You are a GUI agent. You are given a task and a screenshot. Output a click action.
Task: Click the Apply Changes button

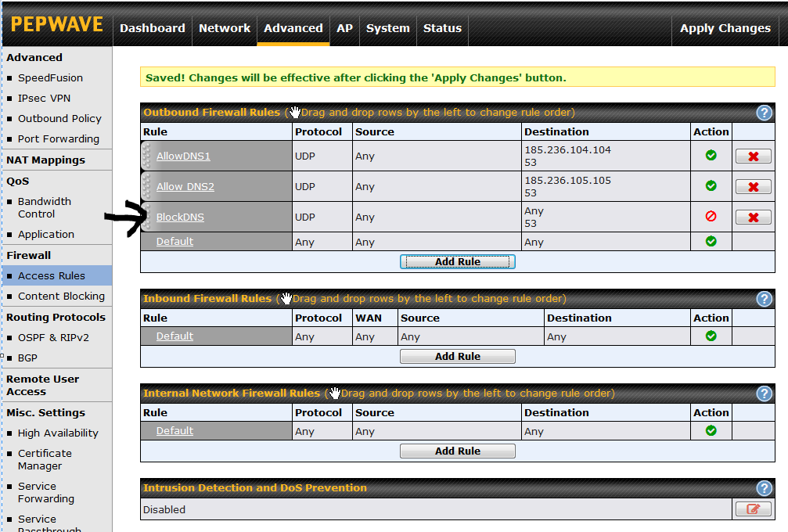[724, 28]
